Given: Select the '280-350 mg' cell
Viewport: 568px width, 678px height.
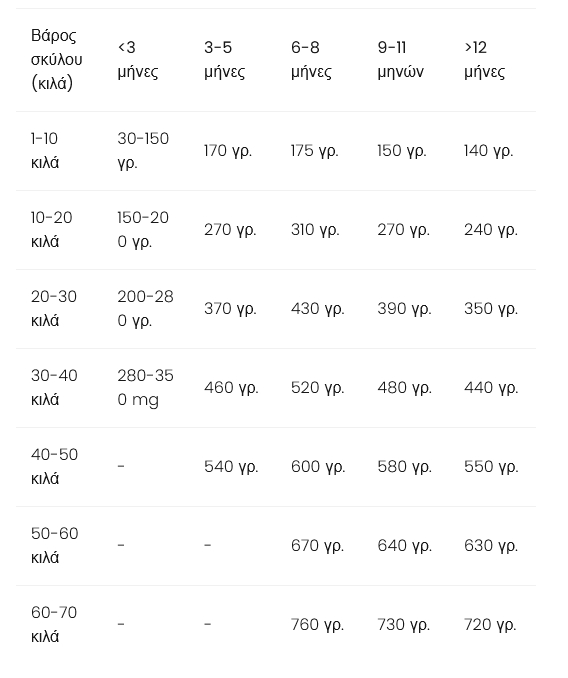Looking at the screenshot, I should point(145,388).
